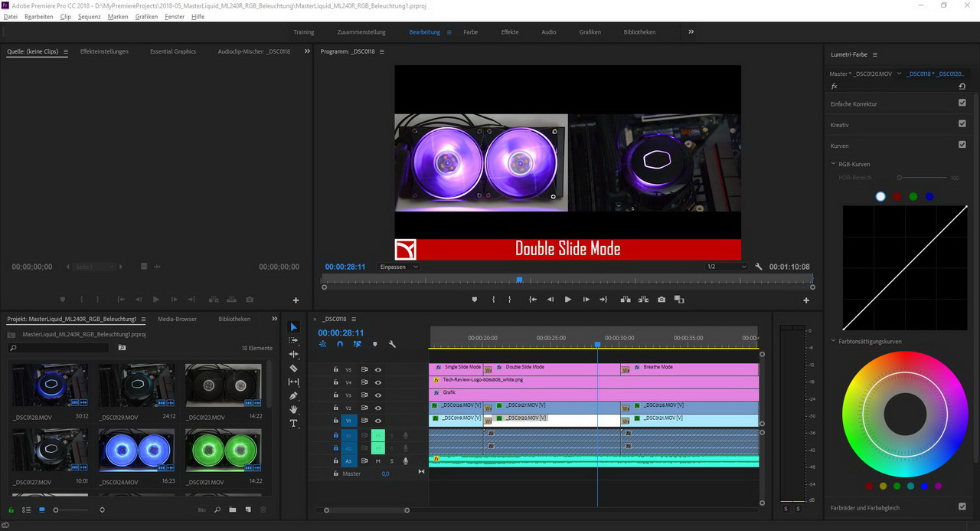Open the Einpassen zoom level dropdown
The image size is (980, 531).
(400, 267)
